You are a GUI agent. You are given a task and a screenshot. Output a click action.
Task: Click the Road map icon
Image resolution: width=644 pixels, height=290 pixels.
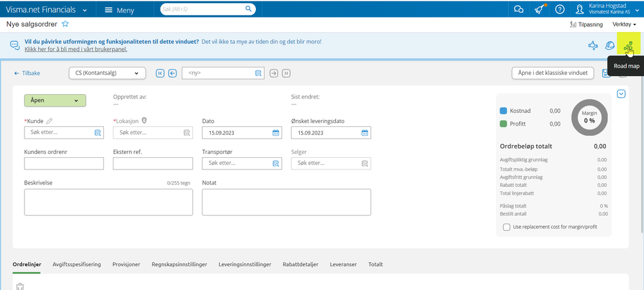pyautogui.click(x=629, y=45)
